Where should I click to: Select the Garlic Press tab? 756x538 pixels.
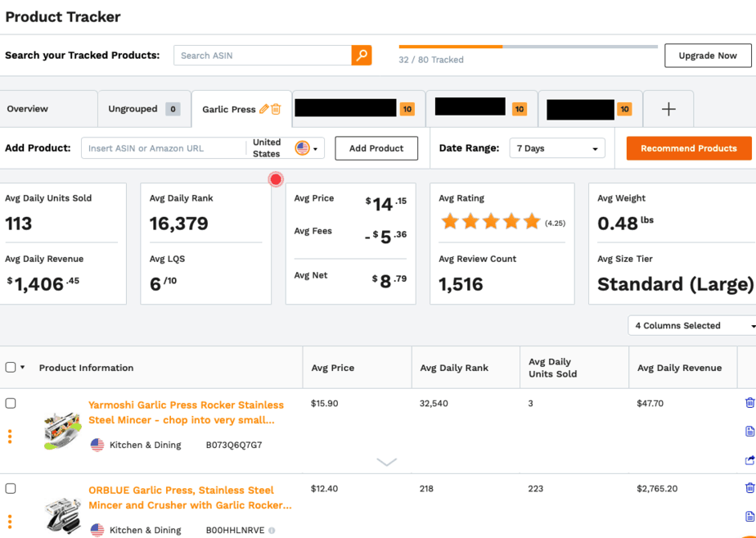[x=229, y=110]
